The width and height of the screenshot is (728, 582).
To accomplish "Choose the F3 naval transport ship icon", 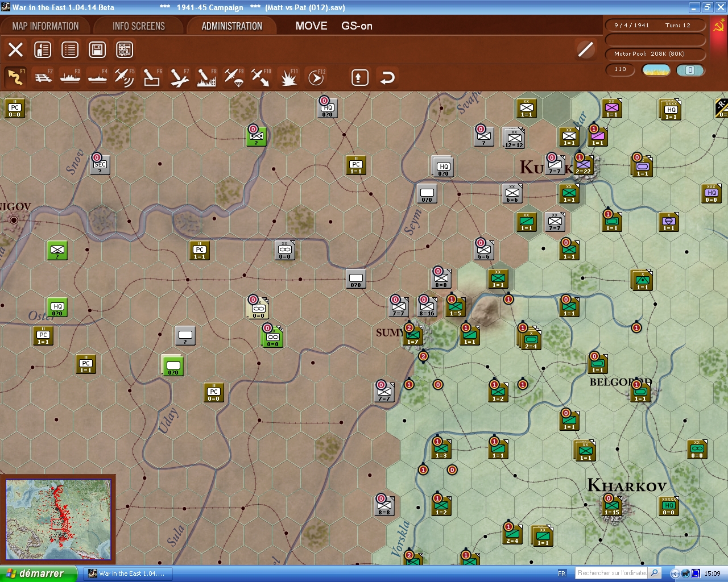I will [x=70, y=77].
